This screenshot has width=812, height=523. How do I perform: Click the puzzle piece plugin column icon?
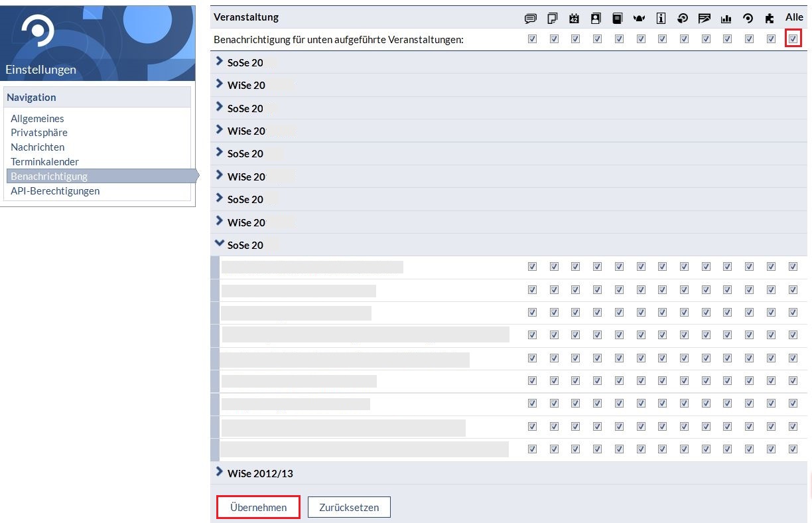tap(770, 19)
